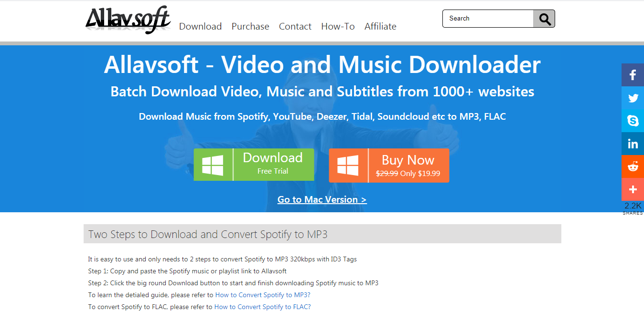Open the Purchase menu item
The image size is (644, 311).
(x=250, y=26)
